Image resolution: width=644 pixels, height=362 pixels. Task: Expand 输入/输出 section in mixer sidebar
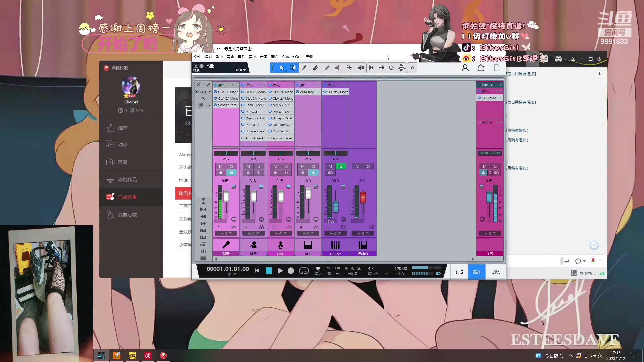[x=209, y=92]
